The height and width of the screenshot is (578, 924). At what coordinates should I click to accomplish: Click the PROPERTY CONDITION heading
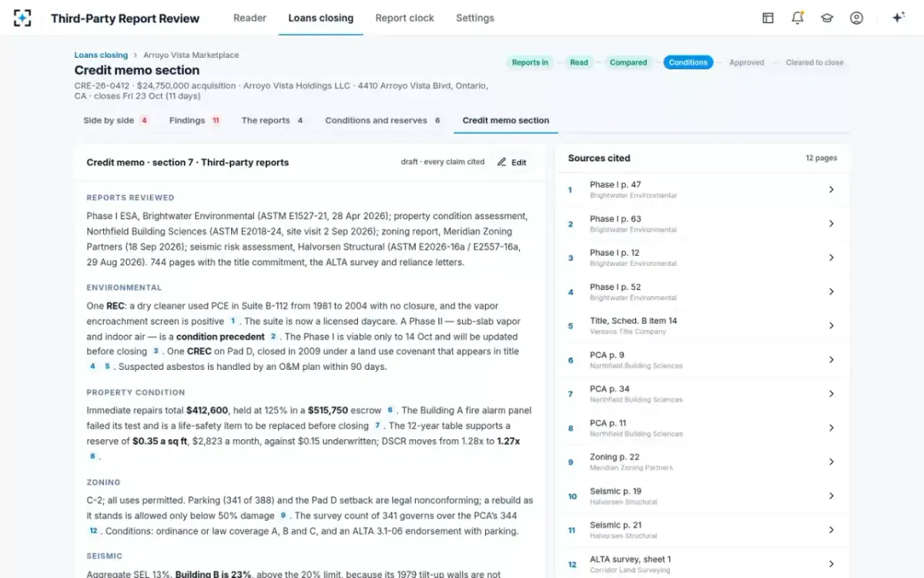click(136, 392)
